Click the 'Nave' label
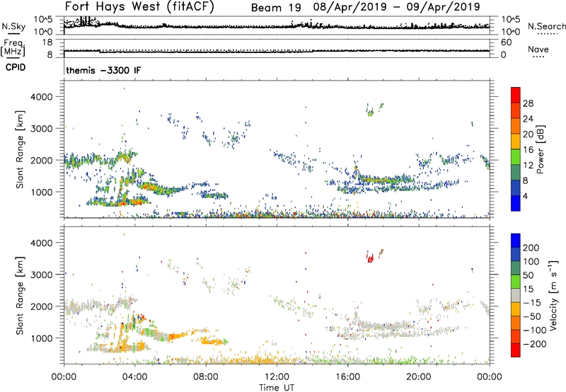This screenshot has width=566, height=392. click(x=538, y=49)
